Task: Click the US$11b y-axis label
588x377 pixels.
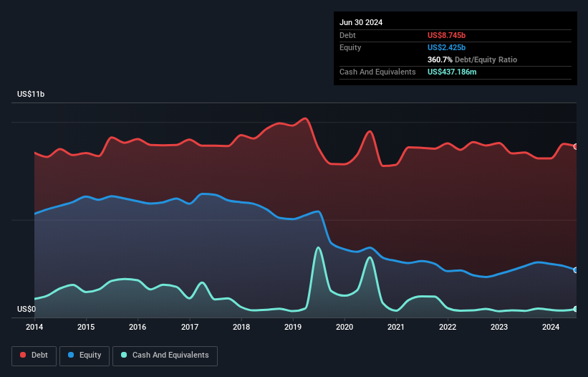Action: (x=31, y=94)
